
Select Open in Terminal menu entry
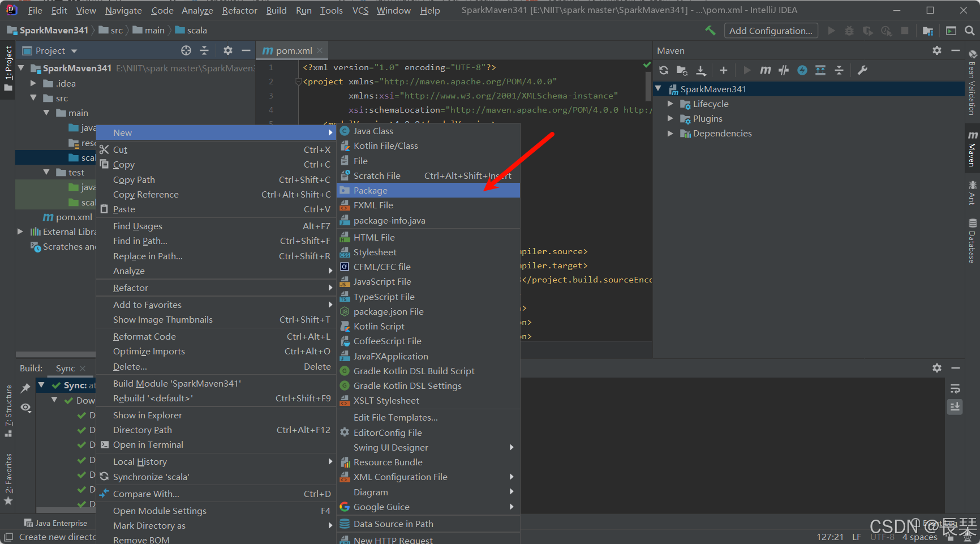(x=216, y=444)
